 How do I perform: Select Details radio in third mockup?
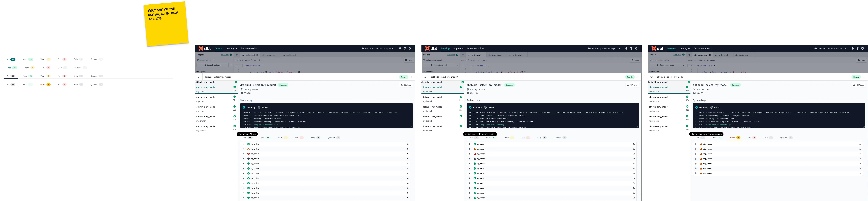click(712, 107)
